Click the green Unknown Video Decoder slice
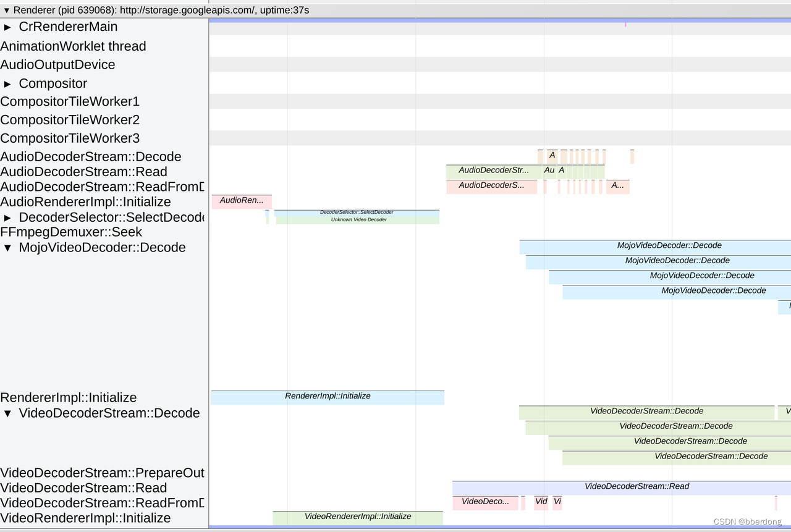 [x=358, y=220]
